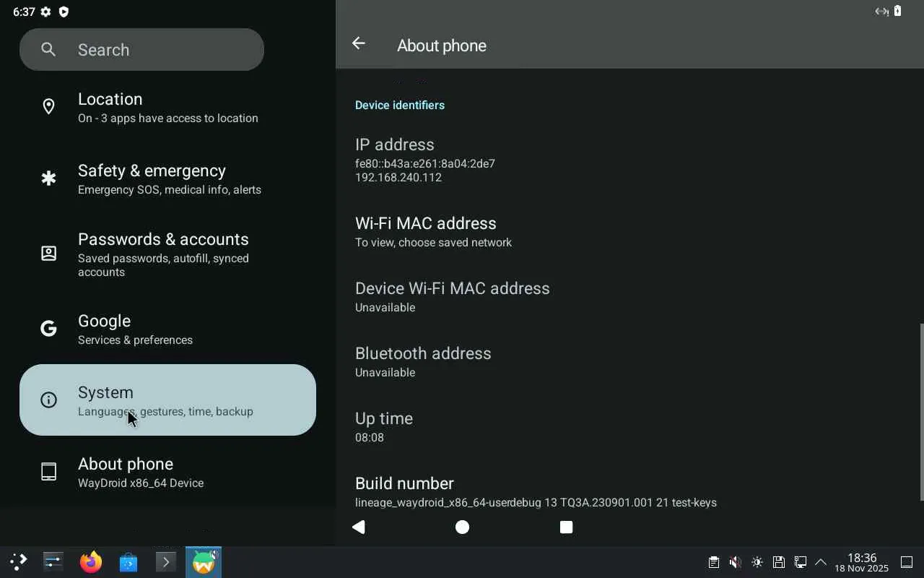Open the clipboard tray icon

pos(713,562)
